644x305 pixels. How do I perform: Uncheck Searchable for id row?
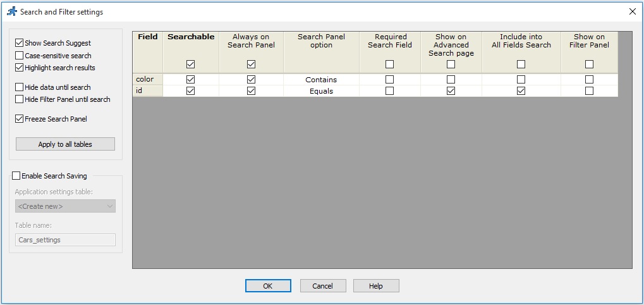(x=191, y=91)
